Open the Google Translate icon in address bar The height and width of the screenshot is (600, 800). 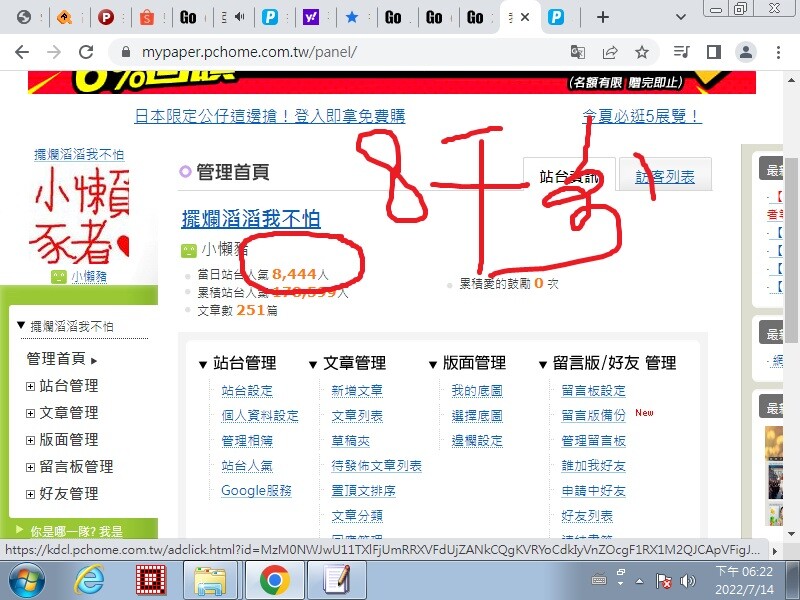pos(578,52)
